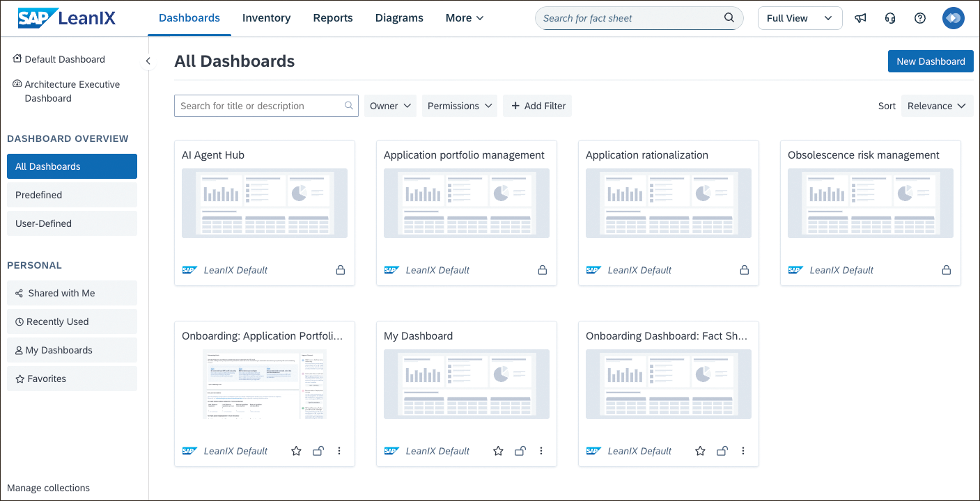The width and height of the screenshot is (980, 501).
Task: Open the user profile avatar
Action: click(954, 18)
